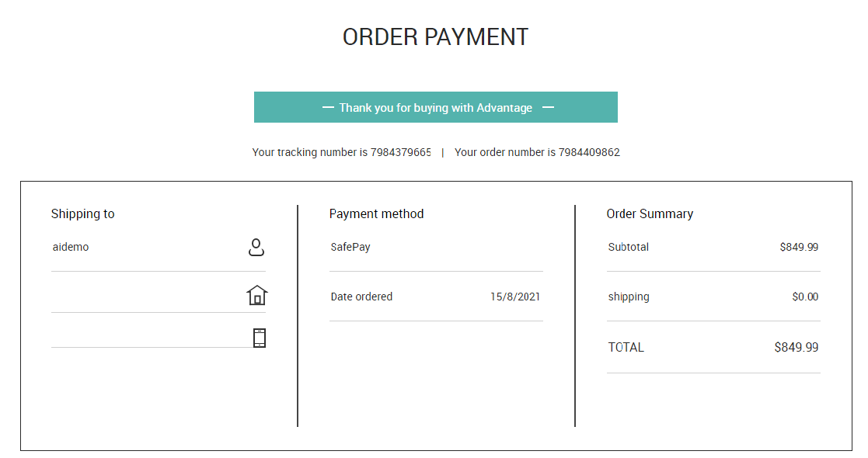Viewport: 868px width, 458px height.
Task: Click the Subtotal label
Action: click(x=629, y=248)
